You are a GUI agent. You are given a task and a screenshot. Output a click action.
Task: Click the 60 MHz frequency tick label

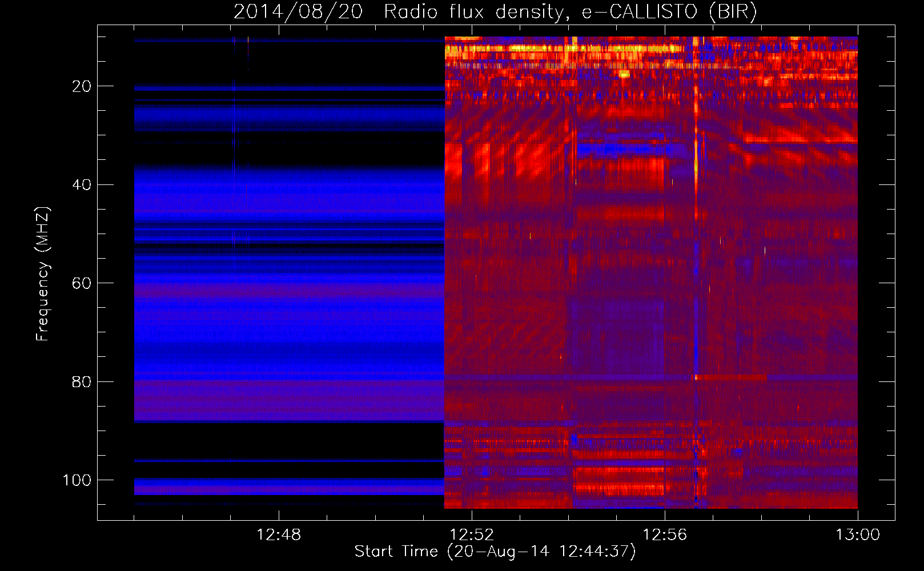point(82,283)
